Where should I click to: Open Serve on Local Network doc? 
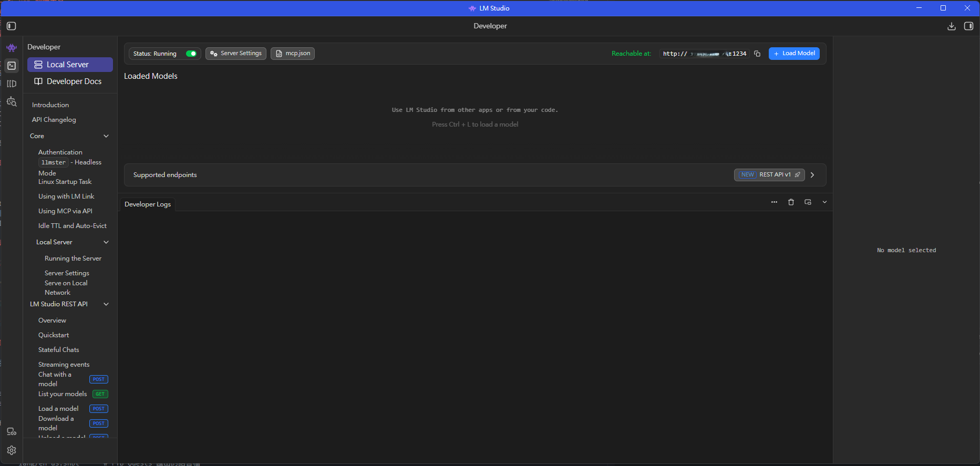pyautogui.click(x=66, y=288)
